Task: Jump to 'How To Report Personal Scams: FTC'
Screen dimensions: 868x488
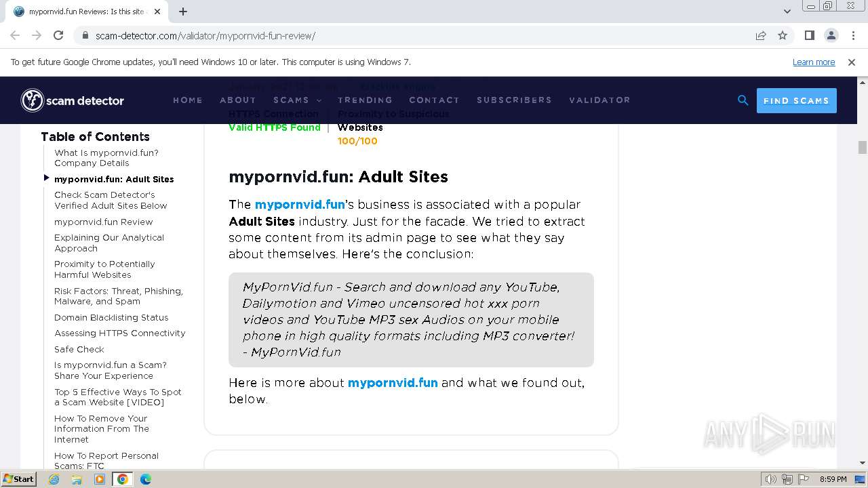Action: [106, 460]
